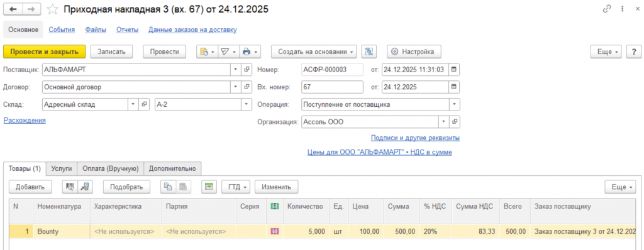Open Данные заказов на доставку section
This screenshot has width=644, height=250.
pyautogui.click(x=192, y=30)
